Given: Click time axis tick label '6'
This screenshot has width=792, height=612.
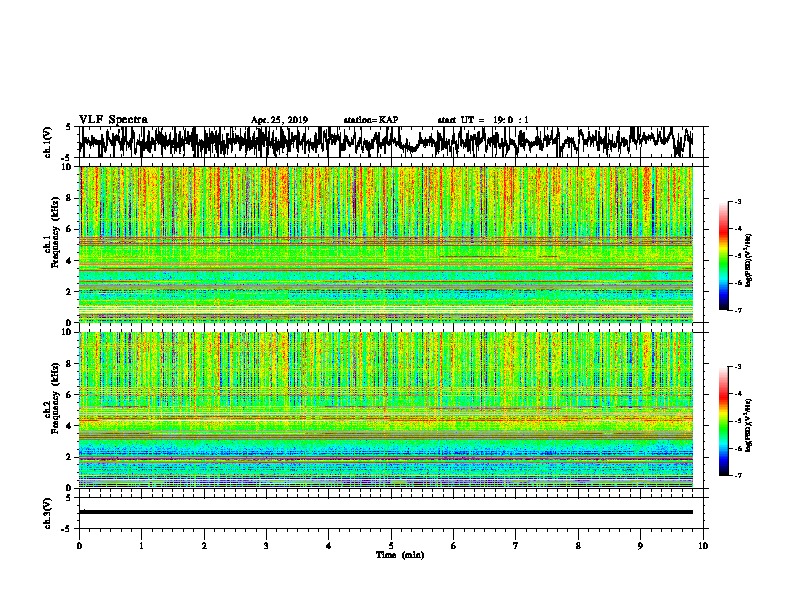Looking at the screenshot, I should click(x=454, y=546).
